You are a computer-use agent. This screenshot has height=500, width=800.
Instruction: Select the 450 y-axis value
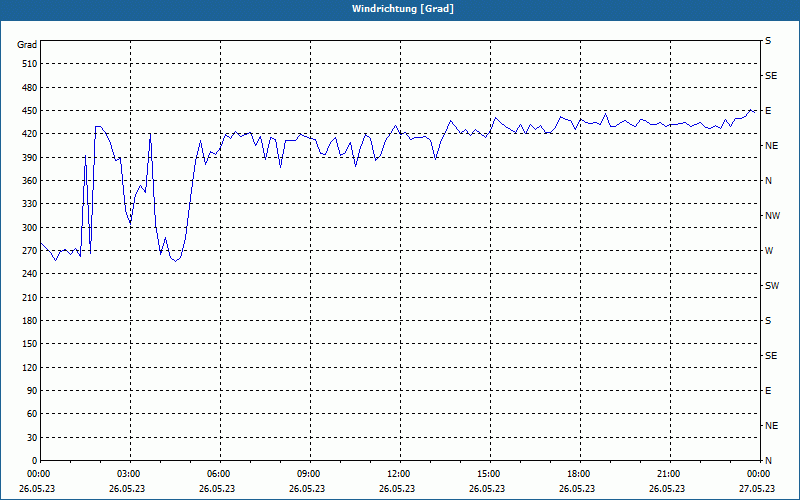click(30, 111)
